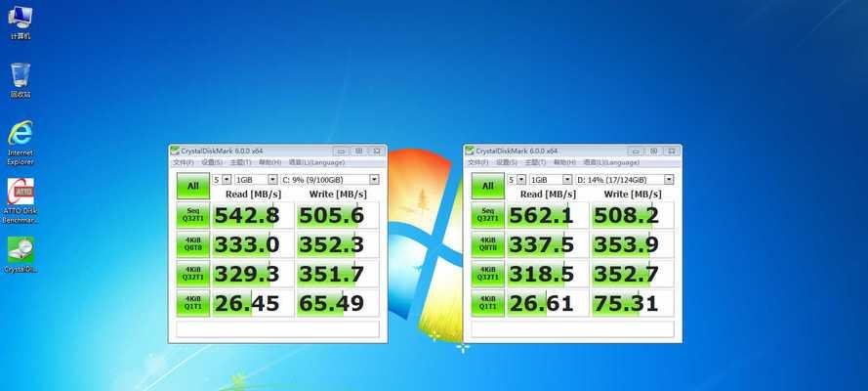The width and height of the screenshot is (868, 391).
Task: Open the Recycle Bin desktop icon
Action: (x=21, y=81)
